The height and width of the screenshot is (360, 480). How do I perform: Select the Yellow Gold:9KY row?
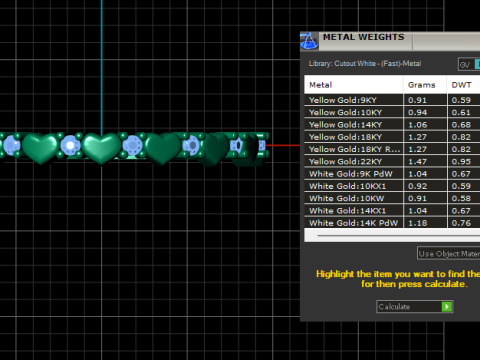392,100
